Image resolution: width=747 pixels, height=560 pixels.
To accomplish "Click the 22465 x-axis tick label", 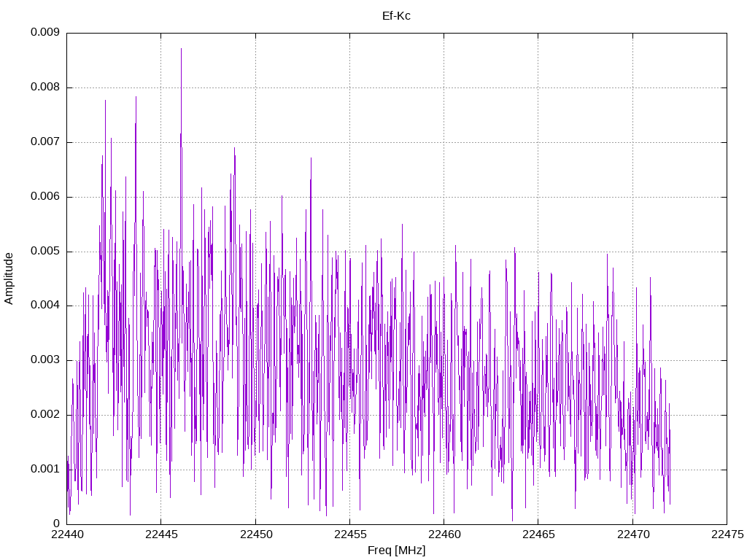I will click(538, 534).
